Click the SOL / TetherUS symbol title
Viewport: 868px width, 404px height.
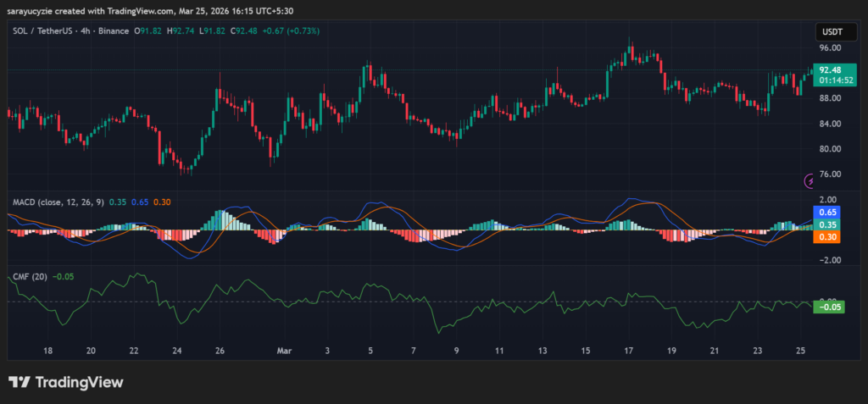47,31
